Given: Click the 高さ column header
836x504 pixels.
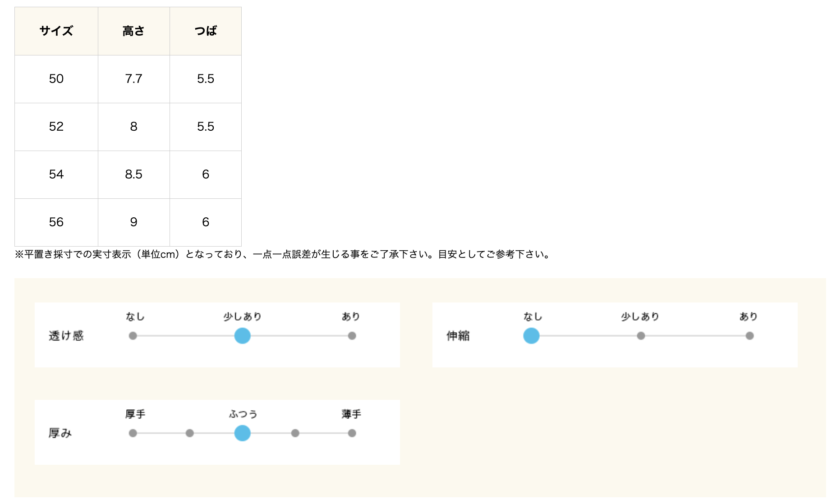Looking at the screenshot, I should [134, 31].
